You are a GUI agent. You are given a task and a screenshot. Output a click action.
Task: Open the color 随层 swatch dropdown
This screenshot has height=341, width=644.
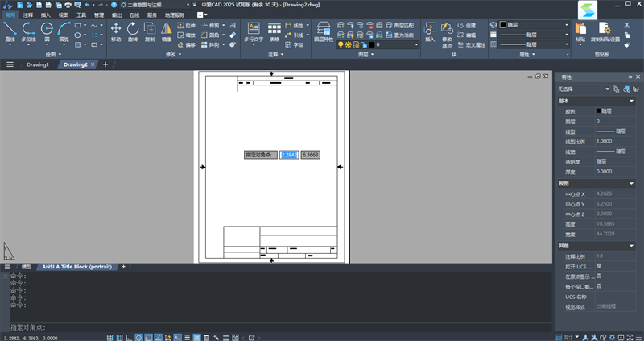(x=531, y=25)
